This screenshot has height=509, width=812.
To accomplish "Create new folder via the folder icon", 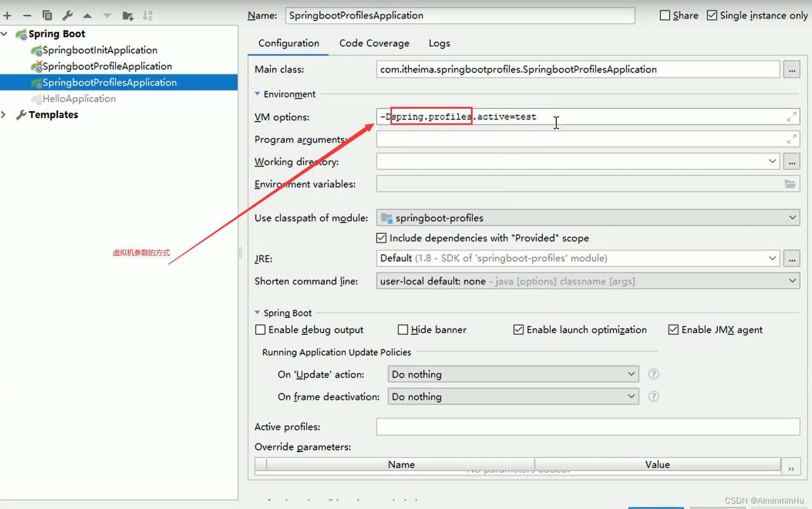I will (128, 16).
